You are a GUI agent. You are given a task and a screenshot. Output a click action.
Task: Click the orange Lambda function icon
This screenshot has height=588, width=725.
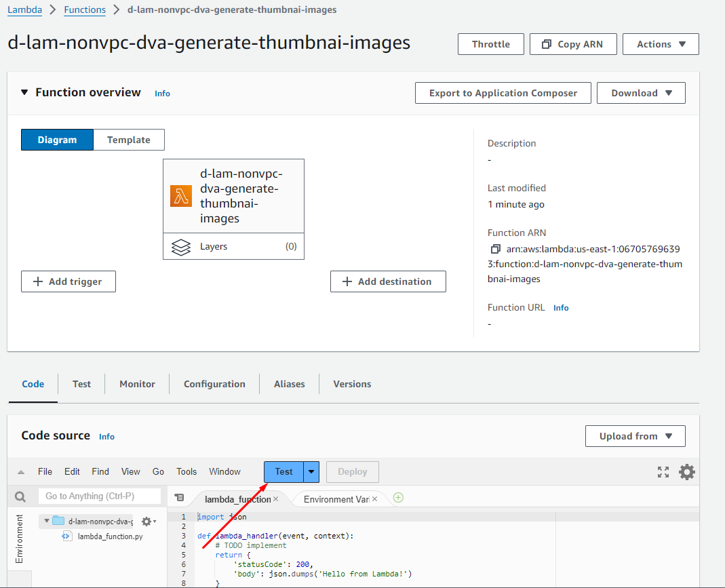pyautogui.click(x=181, y=196)
